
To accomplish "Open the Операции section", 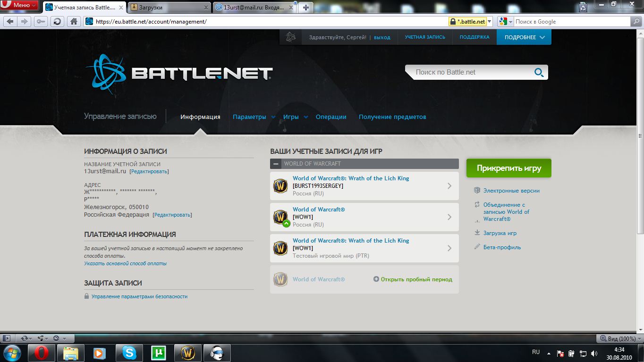I will tap(331, 117).
